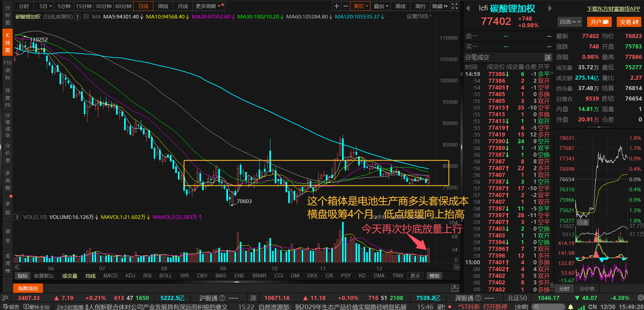The height and width of the screenshot is (310, 644).
Task: Toggle the 隐藏 side panel button
Action: click(x=440, y=6)
